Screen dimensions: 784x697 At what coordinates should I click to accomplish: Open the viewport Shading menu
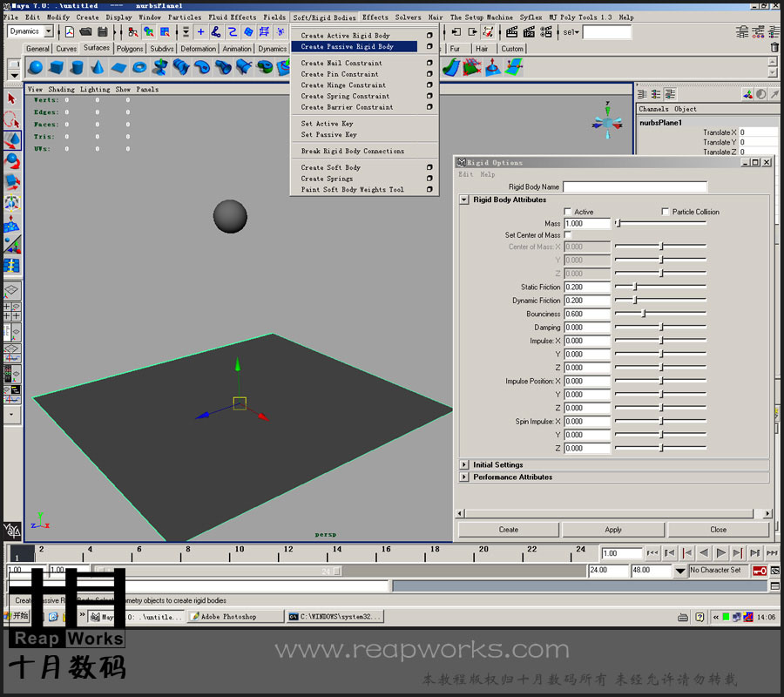pyautogui.click(x=61, y=89)
